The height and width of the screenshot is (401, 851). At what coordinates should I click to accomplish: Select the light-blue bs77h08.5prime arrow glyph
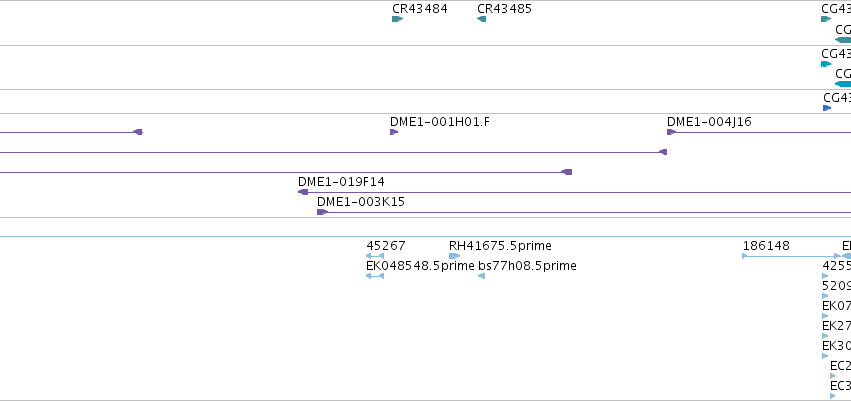click(x=481, y=276)
